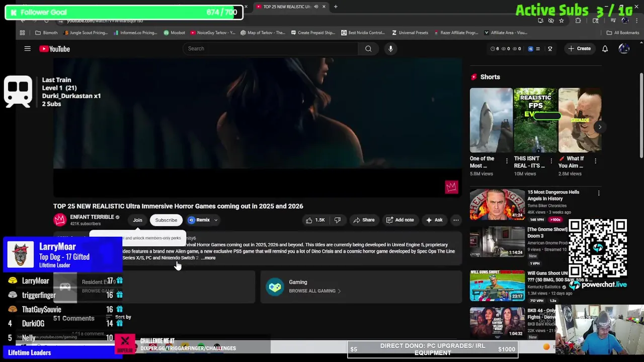Expand the Remix dropdown arrow

pos(216,220)
